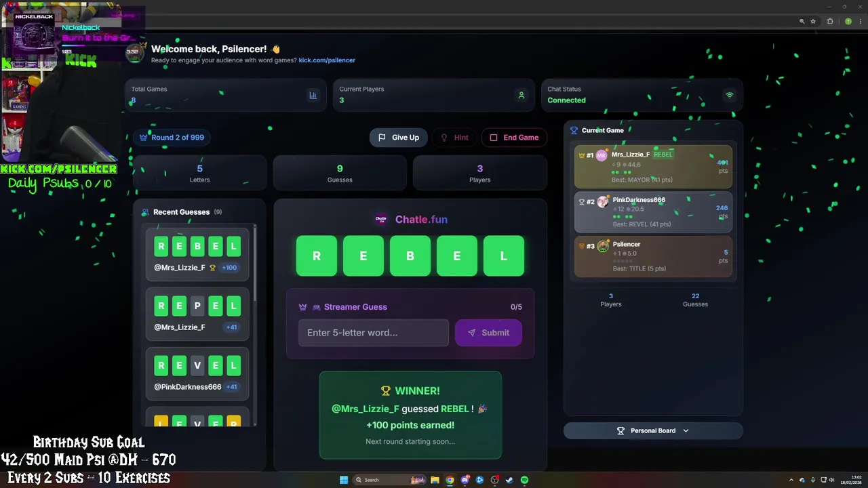Click the 5 Letters stat card

(x=199, y=174)
